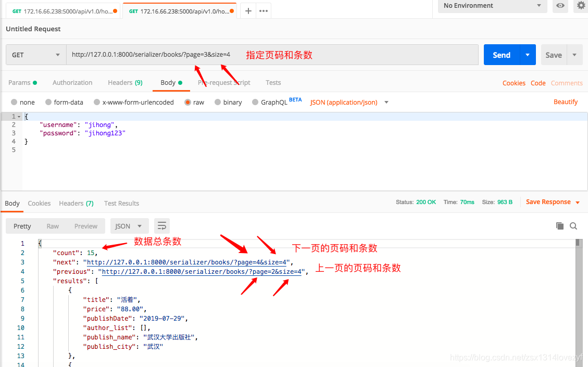Open response format JSON dropdown

tap(129, 226)
